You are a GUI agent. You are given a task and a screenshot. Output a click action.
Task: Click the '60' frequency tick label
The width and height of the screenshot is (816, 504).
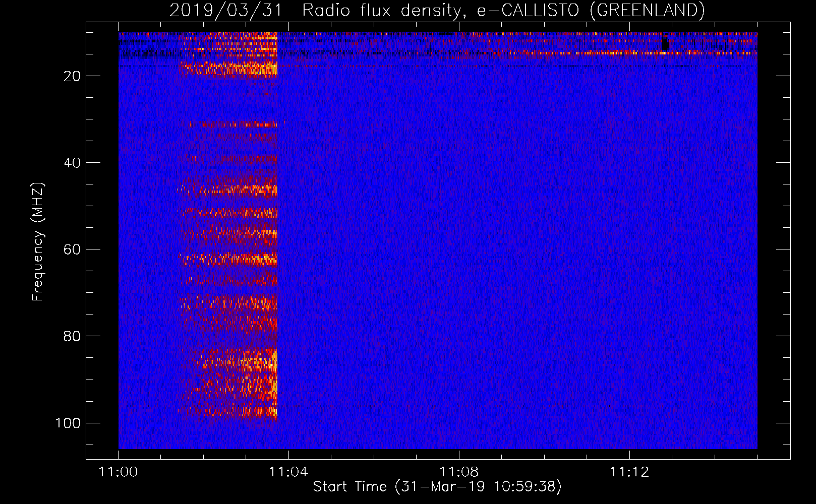[x=72, y=249]
